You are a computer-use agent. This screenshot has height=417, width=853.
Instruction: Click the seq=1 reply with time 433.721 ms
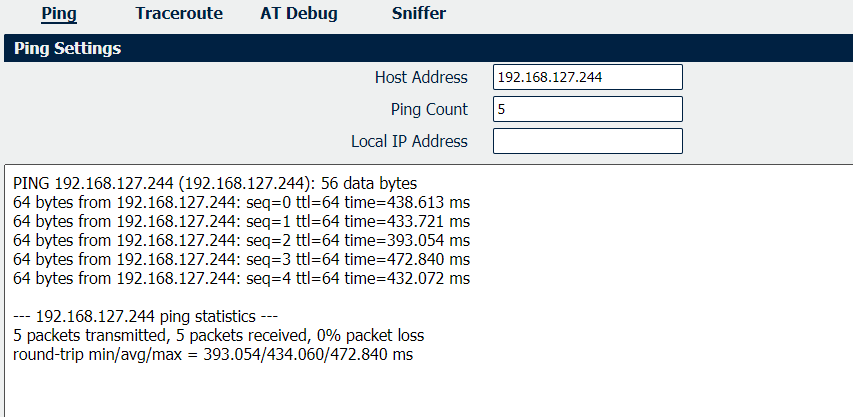[x=242, y=222]
